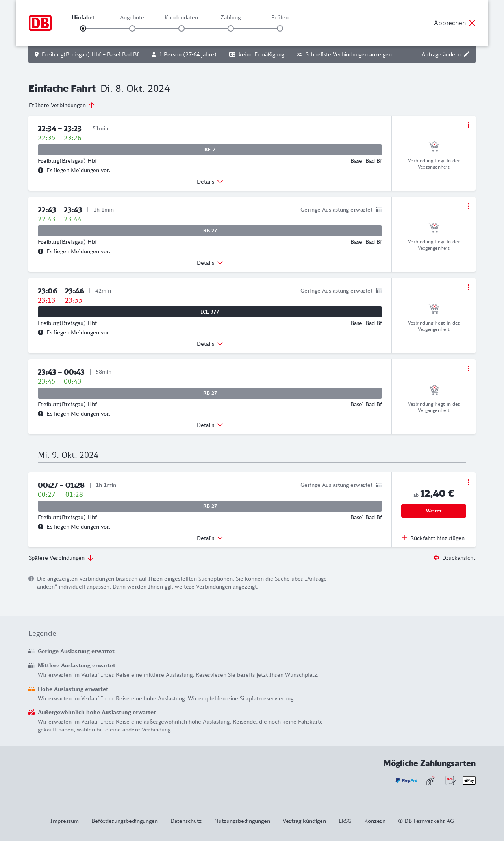Viewport: 504px width, 841px height.
Task: Show Frühere Verbindungen
Action: coord(61,105)
